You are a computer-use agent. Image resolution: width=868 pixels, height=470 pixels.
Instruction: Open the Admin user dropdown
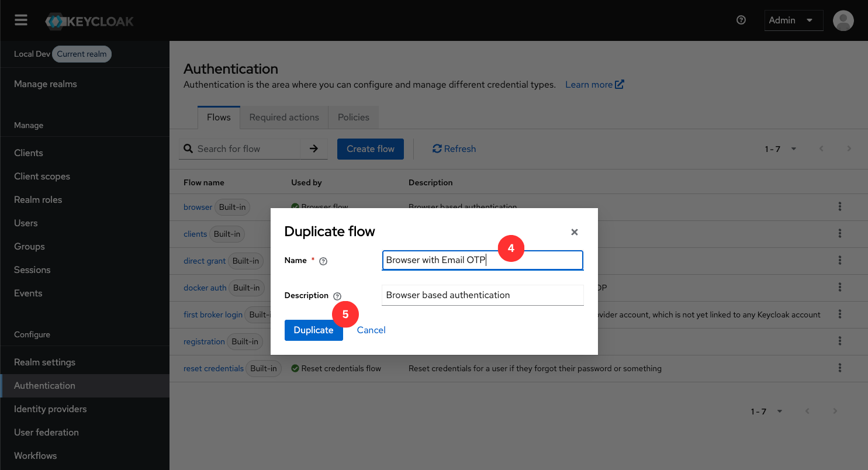pyautogui.click(x=793, y=20)
